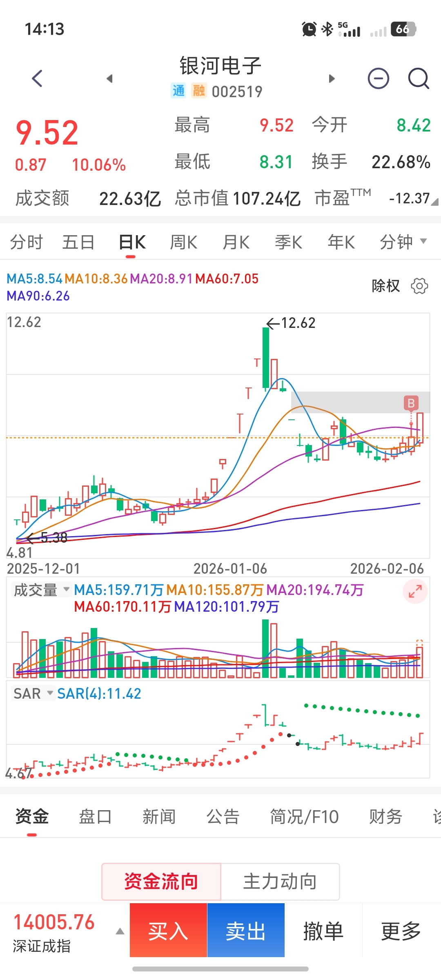Open the SAR indicator dropdown
This screenshot has width=441, height=980.
33,693
